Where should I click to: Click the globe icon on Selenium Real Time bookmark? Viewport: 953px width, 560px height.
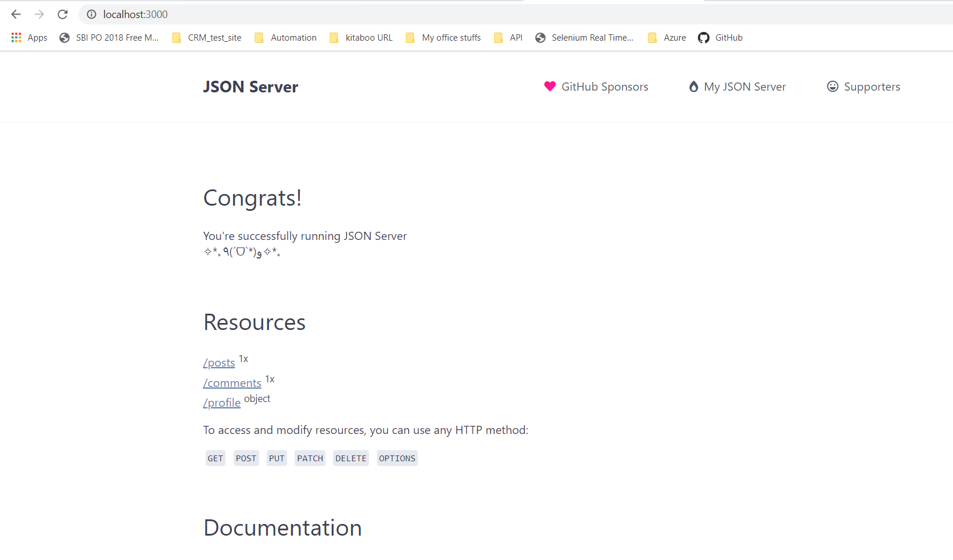540,38
